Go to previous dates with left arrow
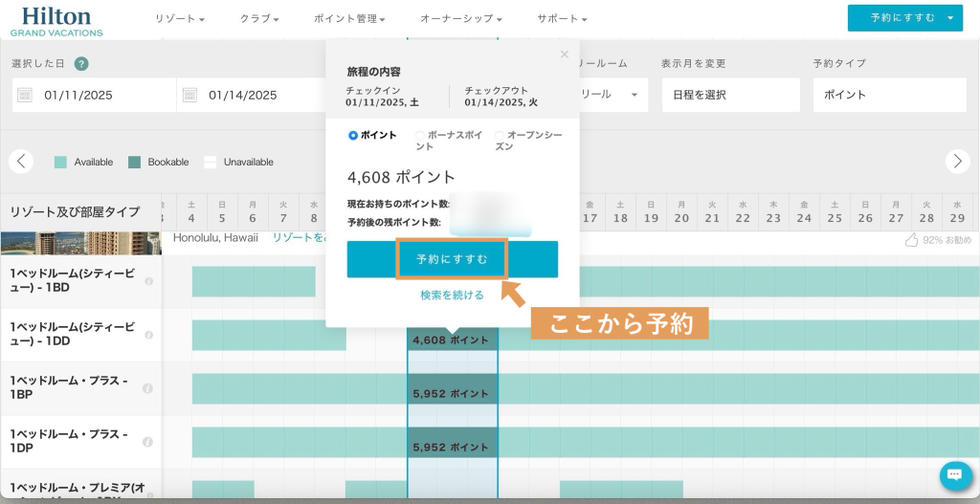Viewport: 980px width, 504px height. 21,162
